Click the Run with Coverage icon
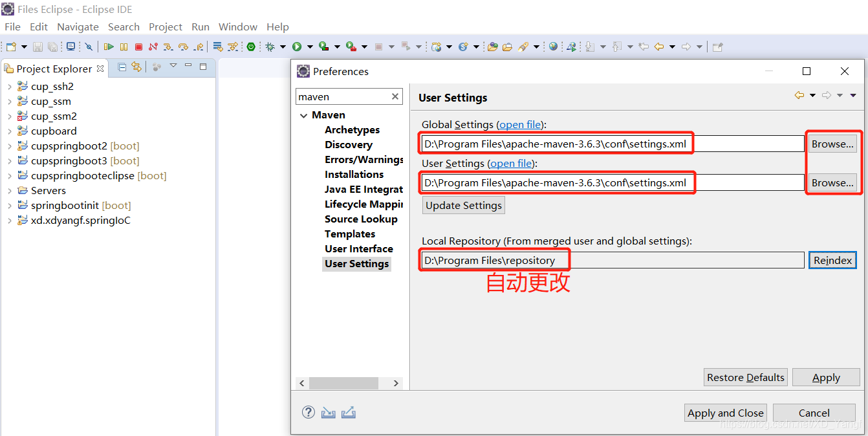The height and width of the screenshot is (436, 868). pos(324,47)
